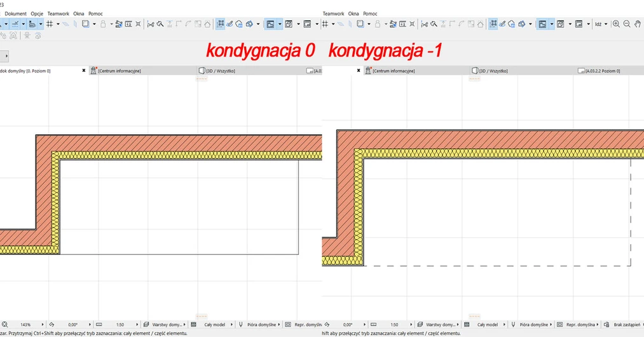Screen dimensions: 644x337
Task: Open the Teamwork menu in left window
Action: 58,13
